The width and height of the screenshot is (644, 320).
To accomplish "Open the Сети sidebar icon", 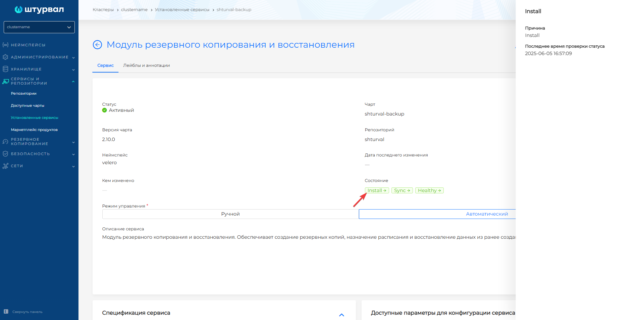I will coord(5,166).
